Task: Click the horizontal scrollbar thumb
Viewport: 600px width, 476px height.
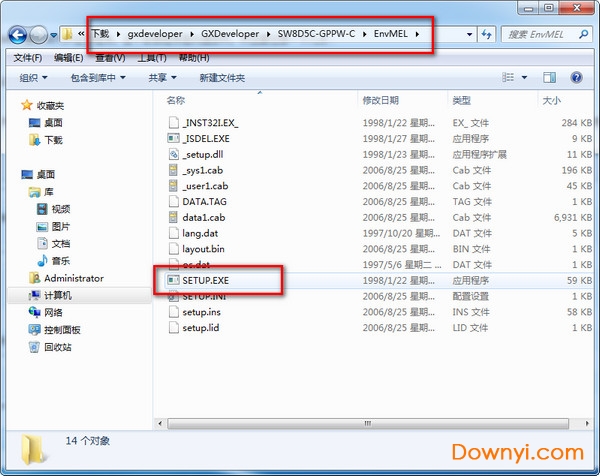Action: [368, 424]
